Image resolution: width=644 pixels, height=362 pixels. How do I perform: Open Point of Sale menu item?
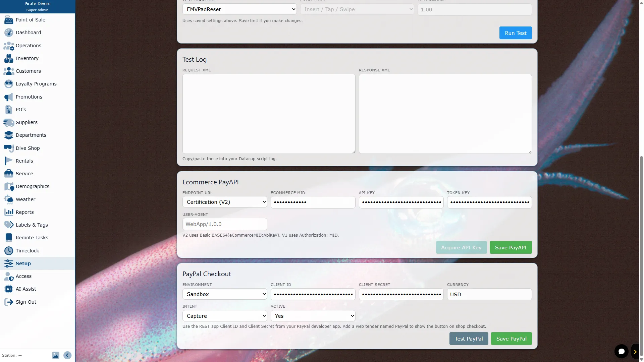coord(38,20)
